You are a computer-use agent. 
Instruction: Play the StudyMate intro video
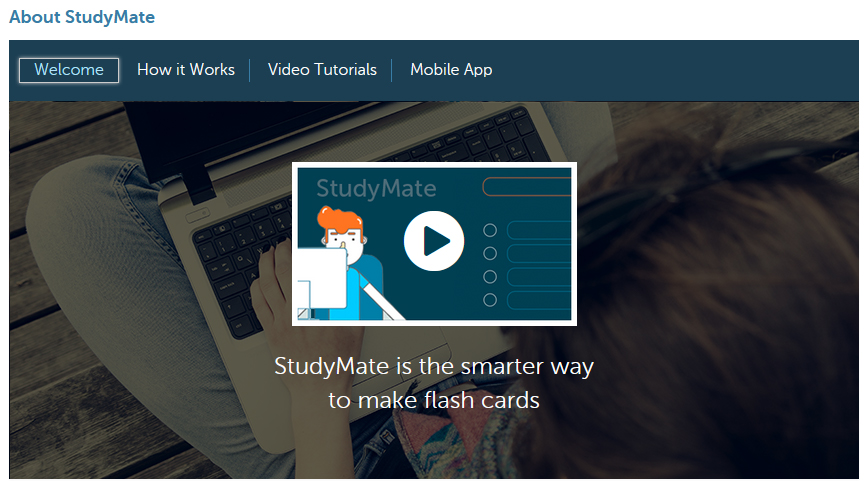click(434, 241)
